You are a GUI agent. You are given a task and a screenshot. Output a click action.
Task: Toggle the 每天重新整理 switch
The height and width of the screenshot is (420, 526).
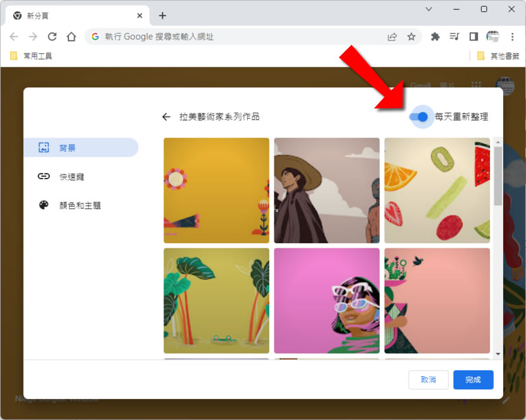click(x=419, y=117)
